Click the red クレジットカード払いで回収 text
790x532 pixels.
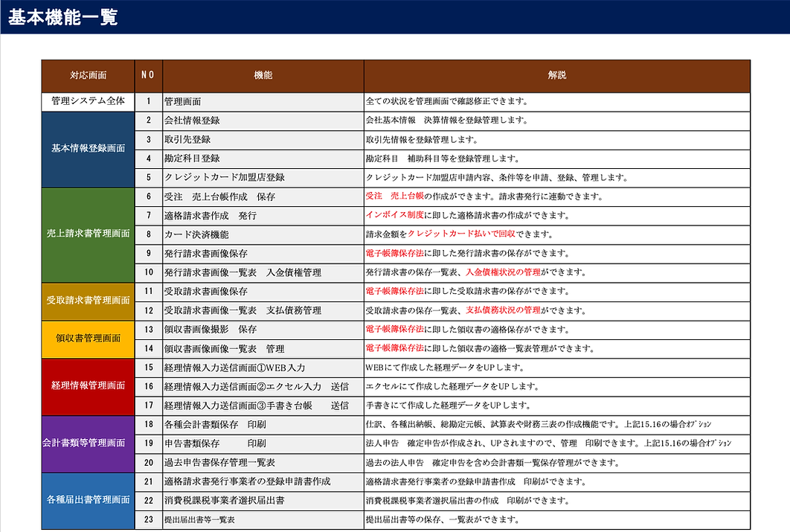[x=461, y=234]
